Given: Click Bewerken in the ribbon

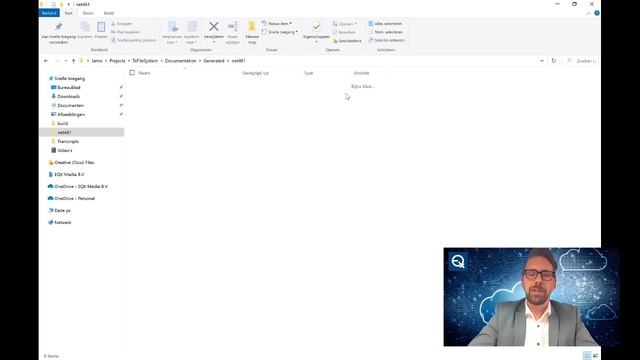Looking at the screenshot, I should click(344, 32).
